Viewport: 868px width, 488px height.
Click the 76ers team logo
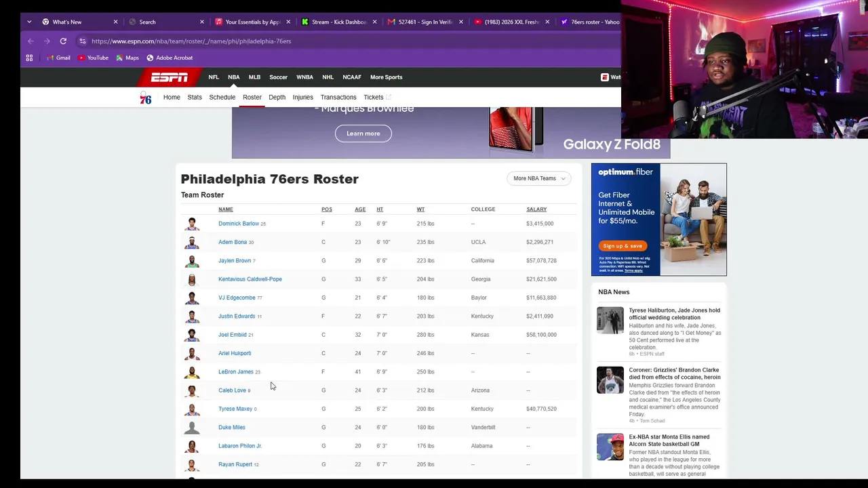click(x=146, y=98)
